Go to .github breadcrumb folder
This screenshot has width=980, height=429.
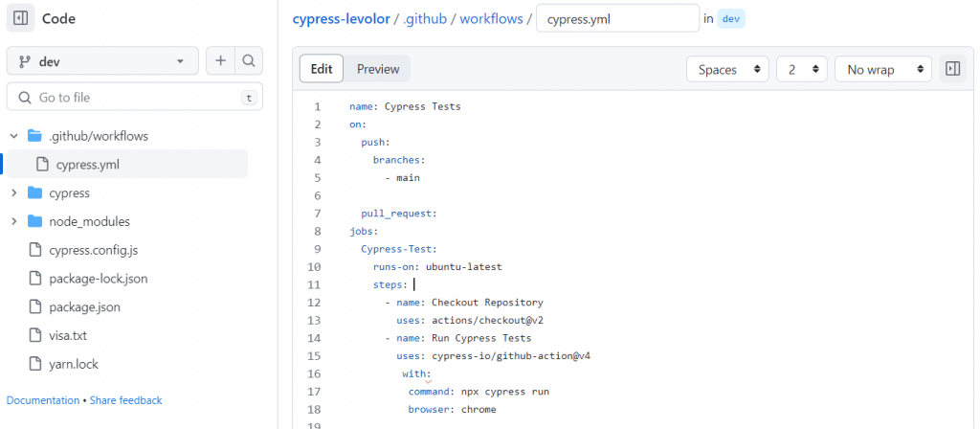[425, 19]
